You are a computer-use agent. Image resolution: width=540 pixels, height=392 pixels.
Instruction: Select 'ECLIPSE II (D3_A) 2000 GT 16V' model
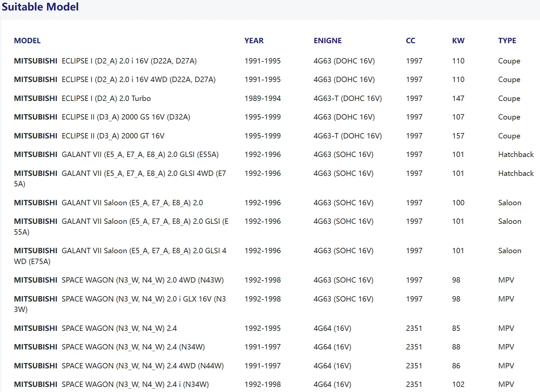click(89, 136)
